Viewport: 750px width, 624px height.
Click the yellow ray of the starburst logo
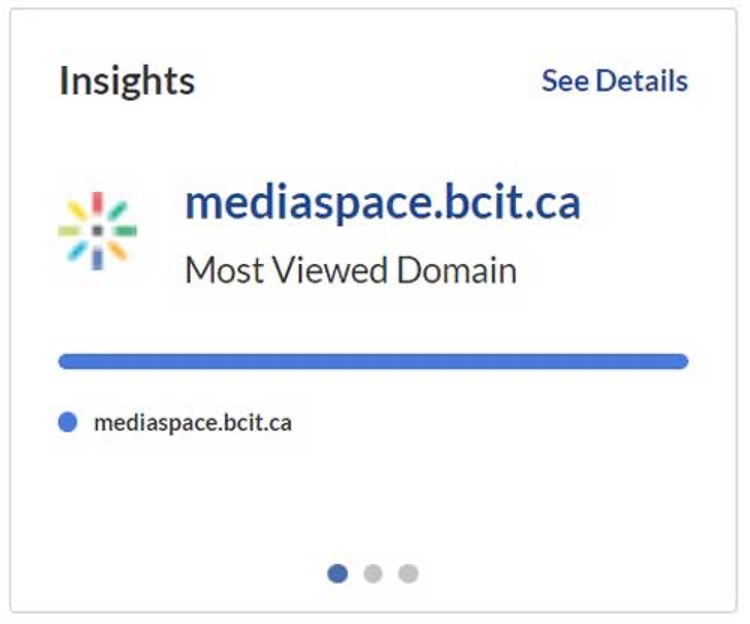78,211
